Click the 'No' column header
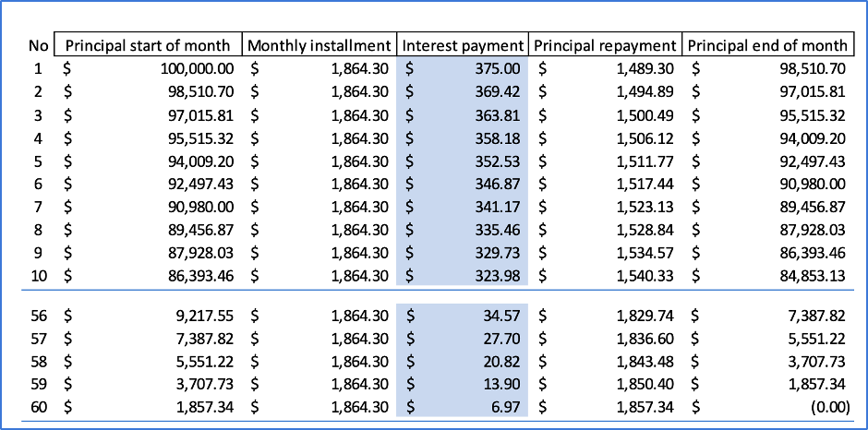Image resolution: width=868 pixels, height=430 pixels. [x=38, y=46]
